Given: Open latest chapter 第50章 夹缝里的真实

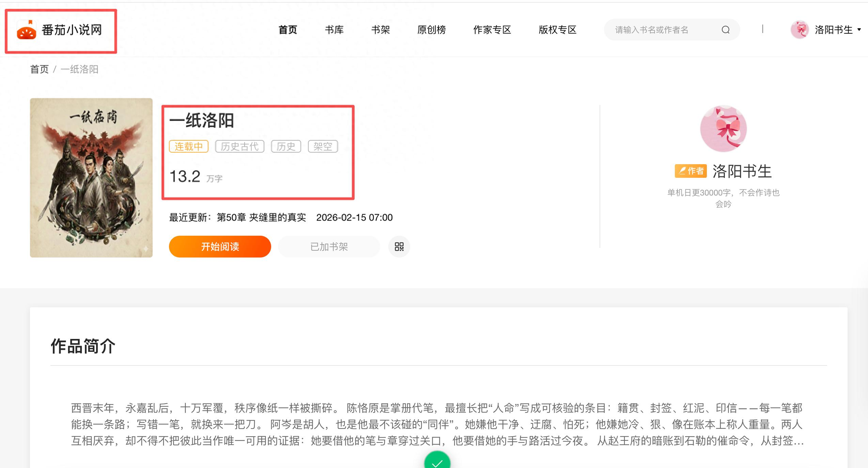Looking at the screenshot, I should (261, 217).
